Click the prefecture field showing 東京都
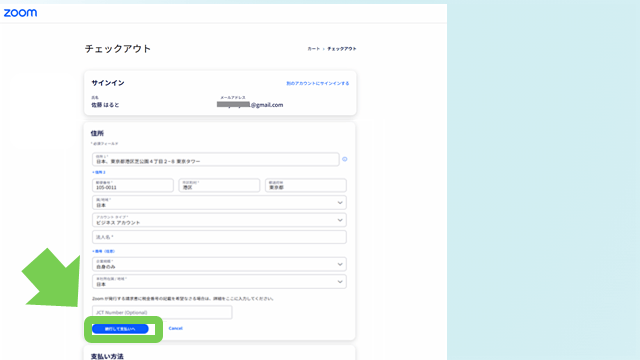 click(306, 185)
